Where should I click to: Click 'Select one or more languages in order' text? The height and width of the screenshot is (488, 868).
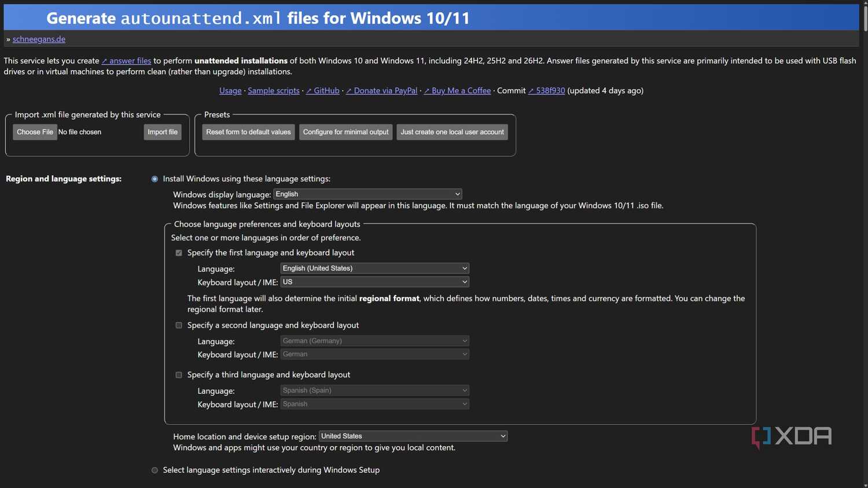pyautogui.click(x=266, y=238)
